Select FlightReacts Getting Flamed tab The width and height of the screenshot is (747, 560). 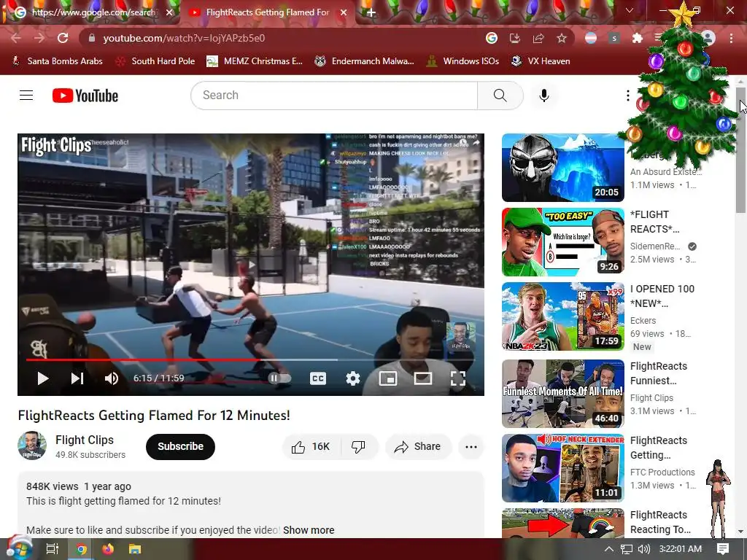pos(267,12)
